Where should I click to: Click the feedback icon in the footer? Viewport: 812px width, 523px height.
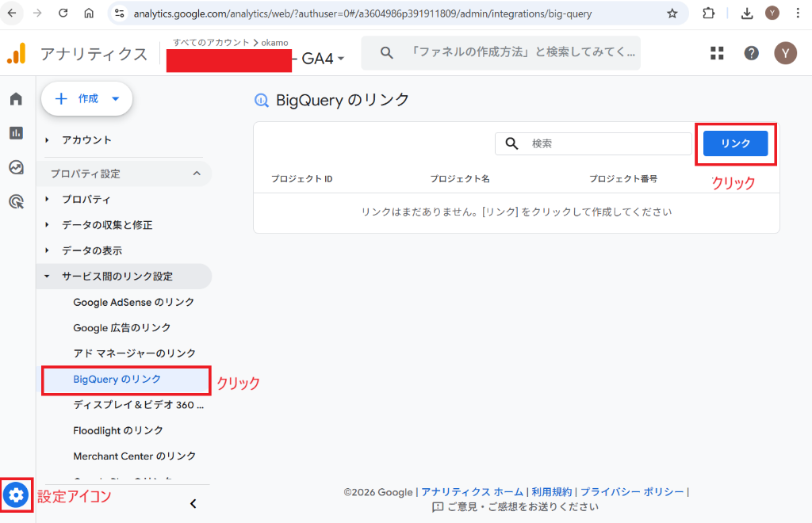[438, 507]
